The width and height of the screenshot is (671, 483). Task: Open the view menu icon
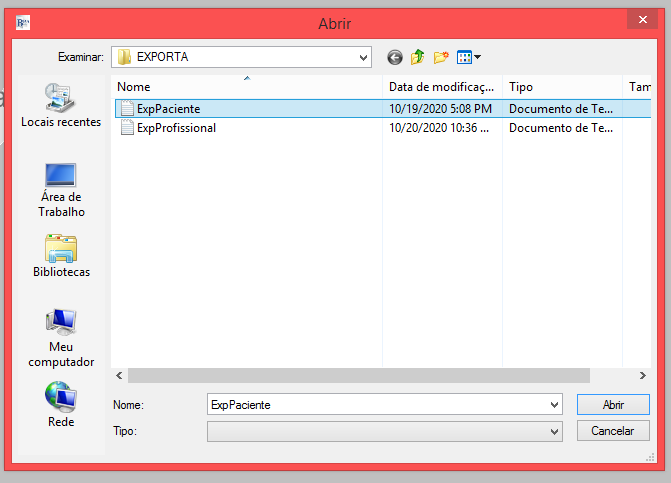click(469, 58)
